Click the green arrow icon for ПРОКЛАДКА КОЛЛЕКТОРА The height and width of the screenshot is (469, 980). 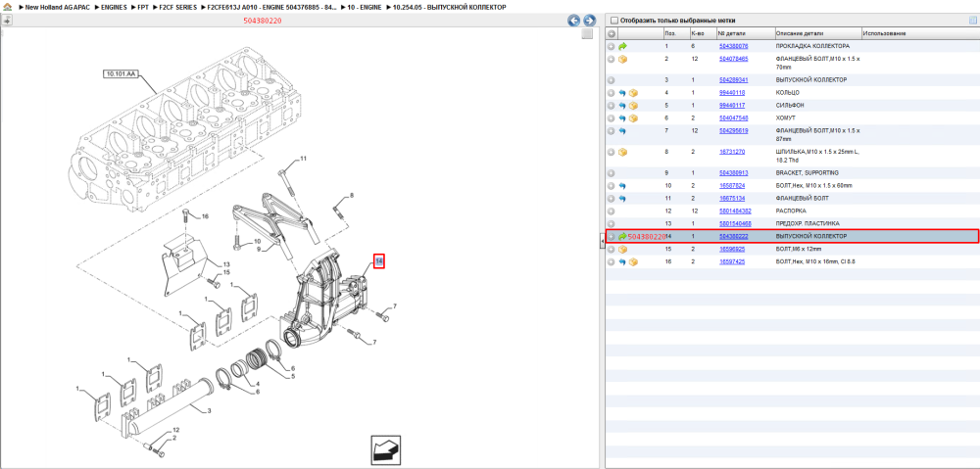point(622,46)
